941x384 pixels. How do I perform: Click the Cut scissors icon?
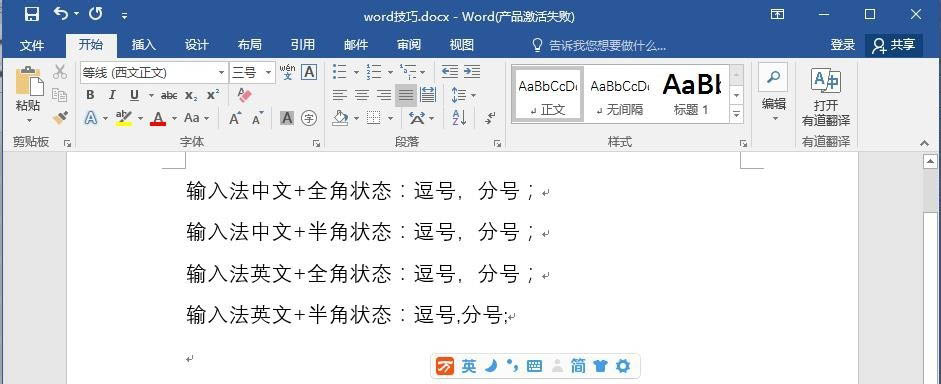(59, 72)
